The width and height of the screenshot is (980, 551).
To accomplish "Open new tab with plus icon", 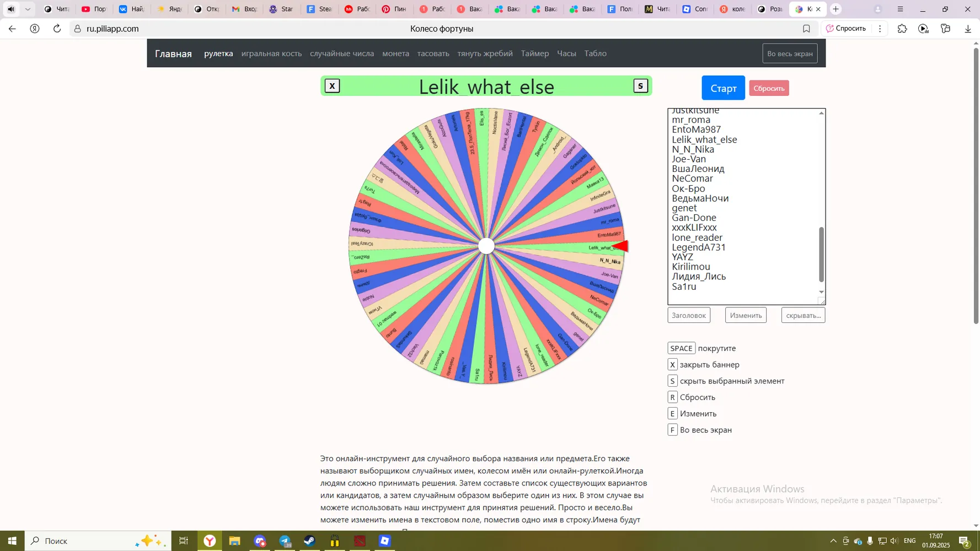I will [836, 9].
